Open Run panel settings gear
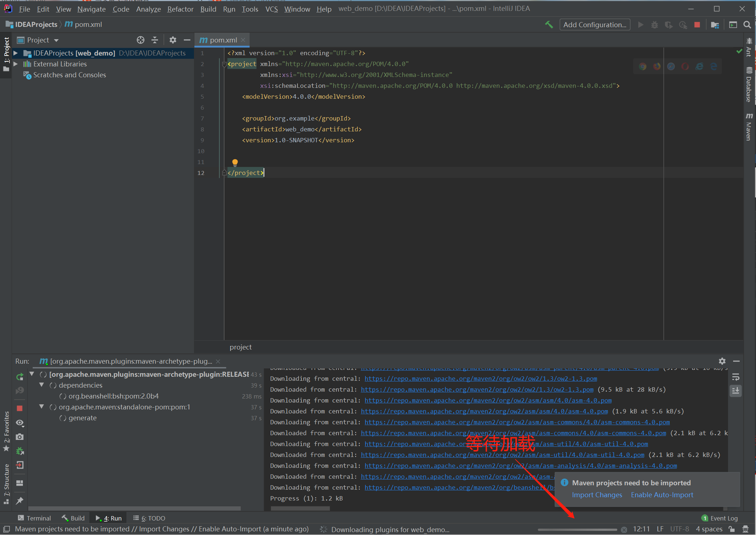 pyautogui.click(x=722, y=361)
